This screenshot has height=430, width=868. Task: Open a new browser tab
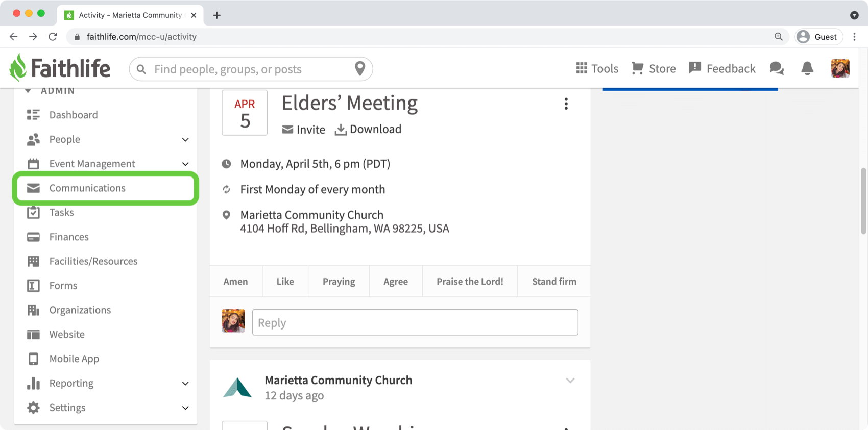coord(217,15)
